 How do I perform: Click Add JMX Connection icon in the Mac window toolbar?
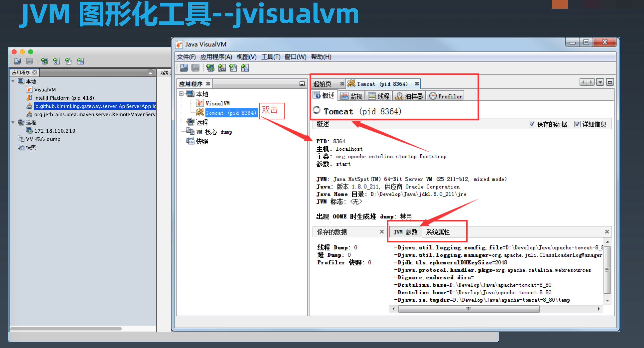[56, 61]
